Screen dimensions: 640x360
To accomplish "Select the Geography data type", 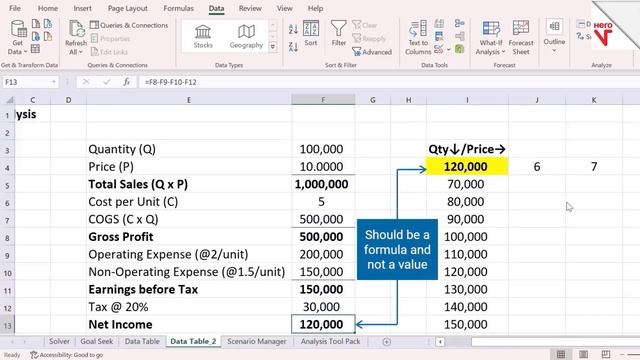I will pyautogui.click(x=246, y=36).
